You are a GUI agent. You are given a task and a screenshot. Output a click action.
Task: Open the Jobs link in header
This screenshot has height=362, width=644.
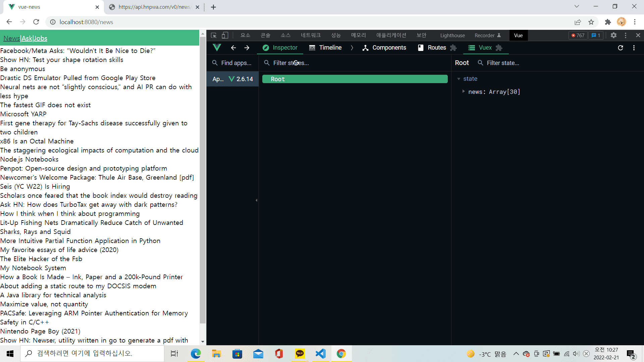tap(41, 38)
